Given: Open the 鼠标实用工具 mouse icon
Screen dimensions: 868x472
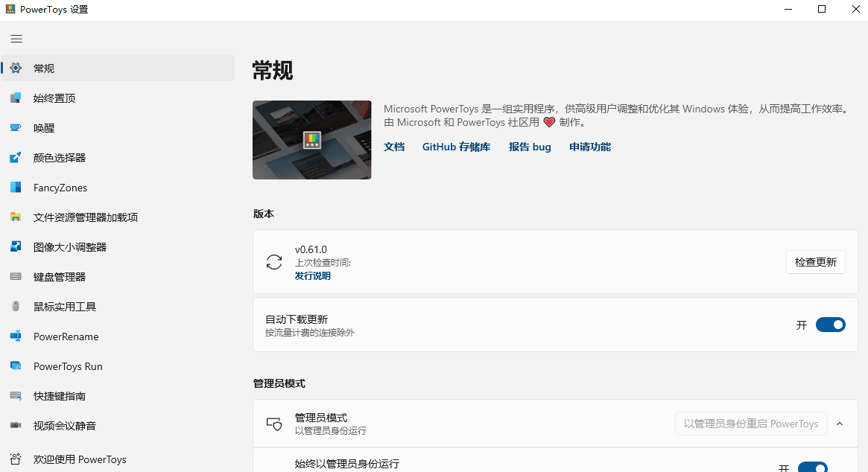Looking at the screenshot, I should pyautogui.click(x=16, y=307).
